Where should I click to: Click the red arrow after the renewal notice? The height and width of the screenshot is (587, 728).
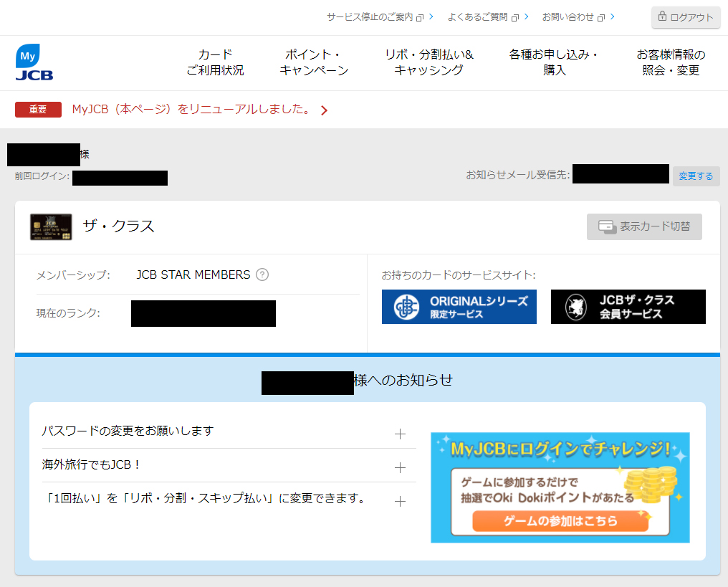pyautogui.click(x=324, y=110)
